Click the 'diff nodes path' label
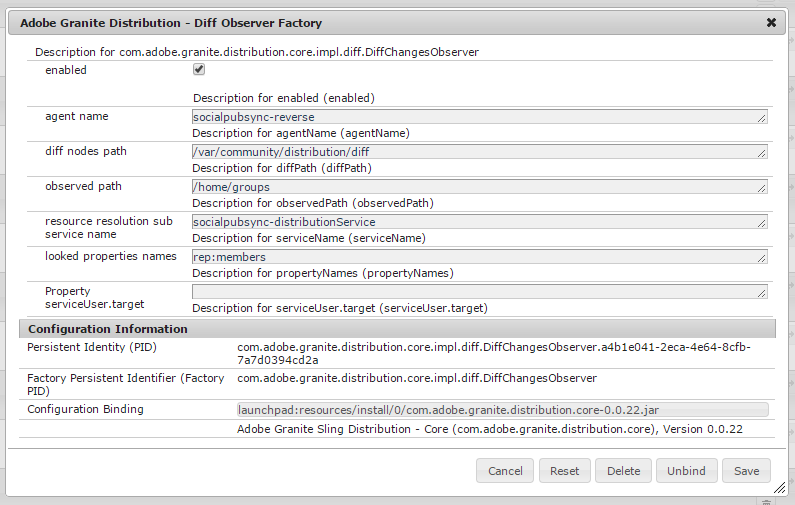 [x=86, y=151]
